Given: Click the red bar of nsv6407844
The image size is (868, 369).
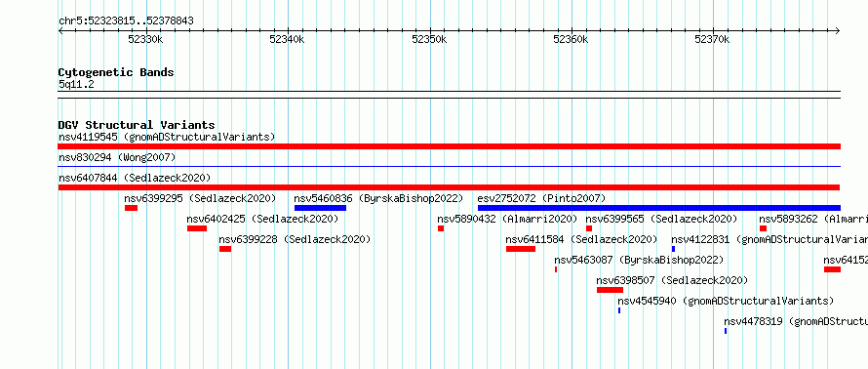Looking at the screenshot, I should 449,187.
